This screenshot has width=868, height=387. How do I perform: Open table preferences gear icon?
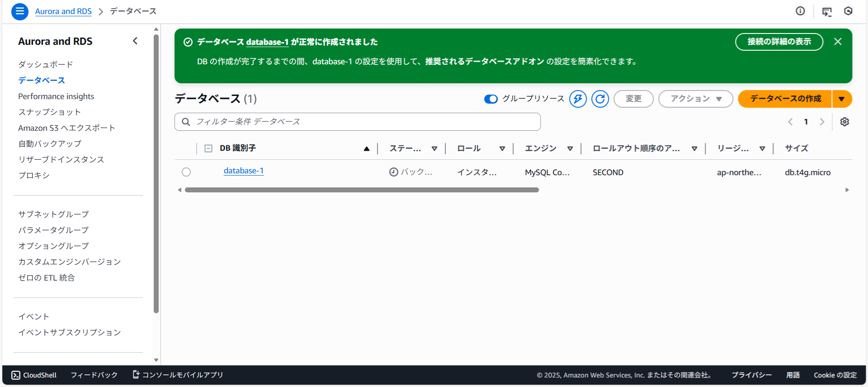tap(844, 122)
